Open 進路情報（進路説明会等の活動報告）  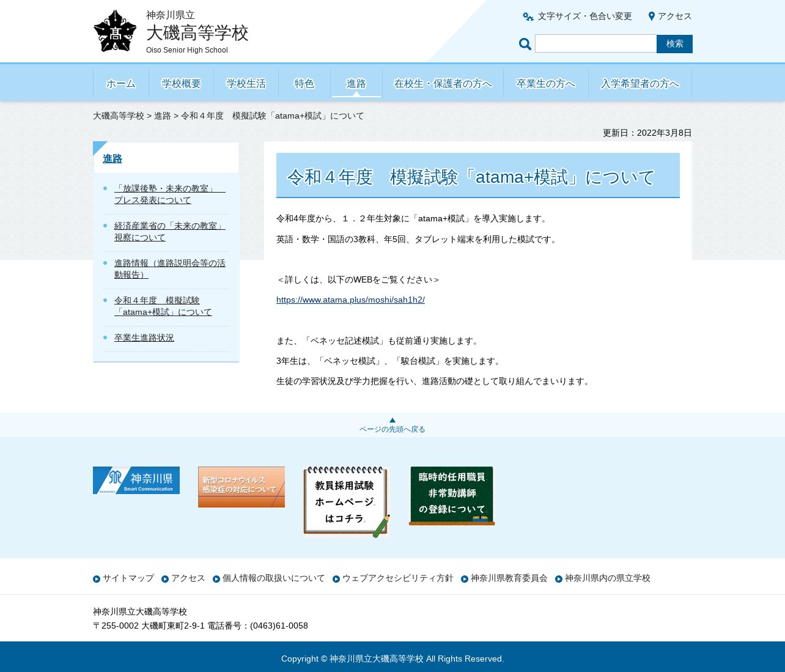click(x=170, y=269)
